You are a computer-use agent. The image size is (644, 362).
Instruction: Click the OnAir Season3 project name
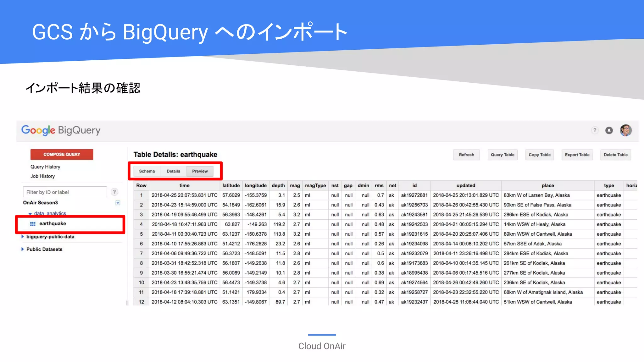tap(40, 203)
